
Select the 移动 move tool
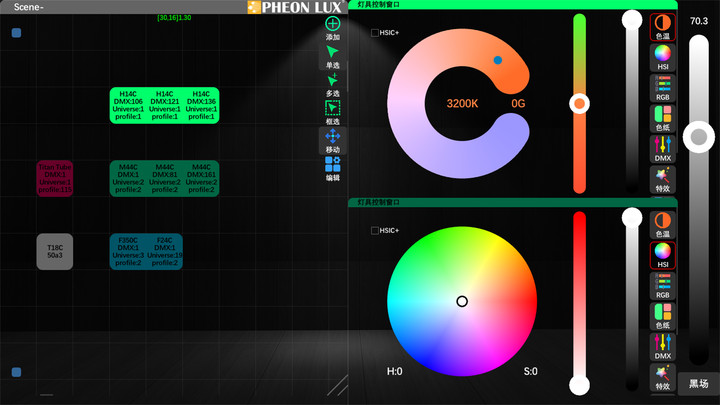333,136
